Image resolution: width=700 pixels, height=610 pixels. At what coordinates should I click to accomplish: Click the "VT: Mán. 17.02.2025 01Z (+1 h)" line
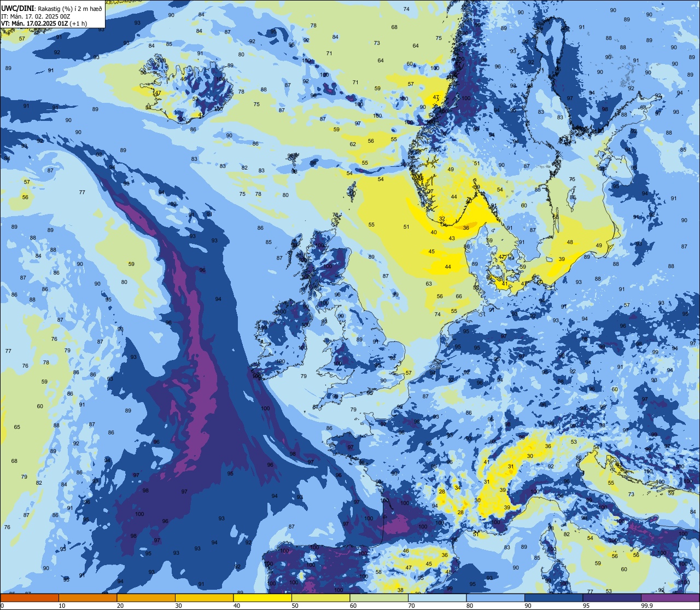click(x=44, y=24)
